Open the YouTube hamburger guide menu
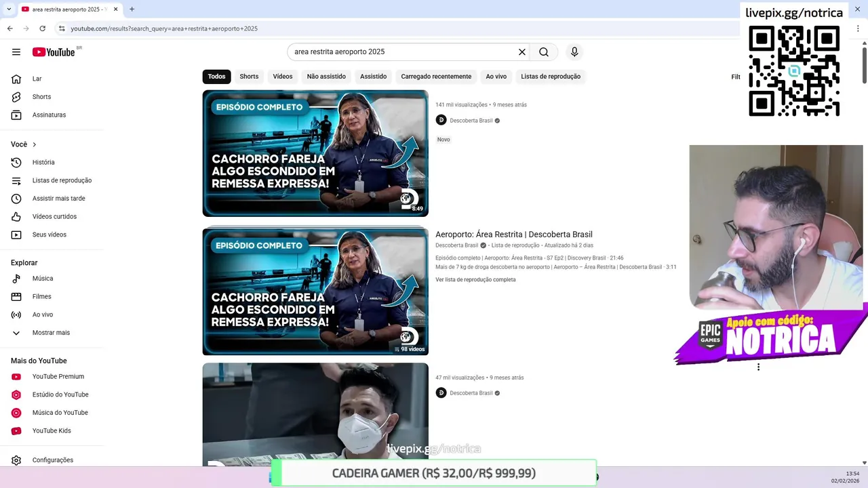 pos(16,52)
